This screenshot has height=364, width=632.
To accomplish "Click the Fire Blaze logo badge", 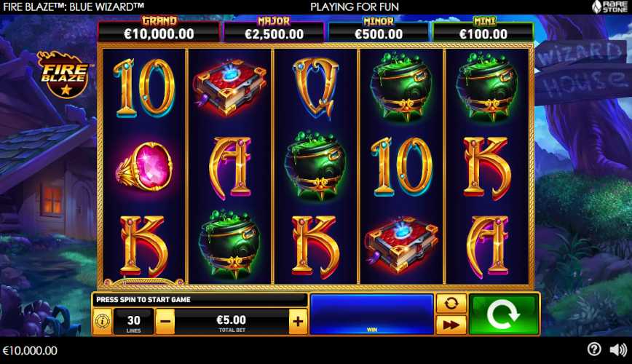I will (x=65, y=74).
